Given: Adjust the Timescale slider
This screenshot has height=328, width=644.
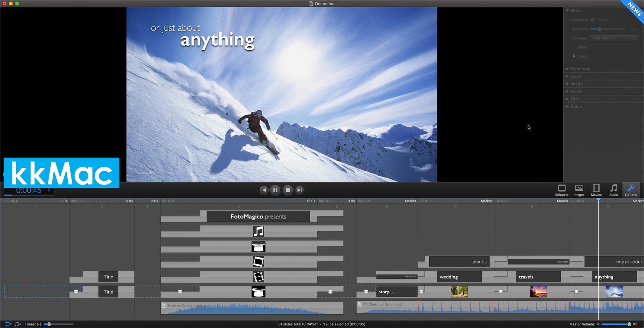Looking at the screenshot, I should click(x=59, y=324).
